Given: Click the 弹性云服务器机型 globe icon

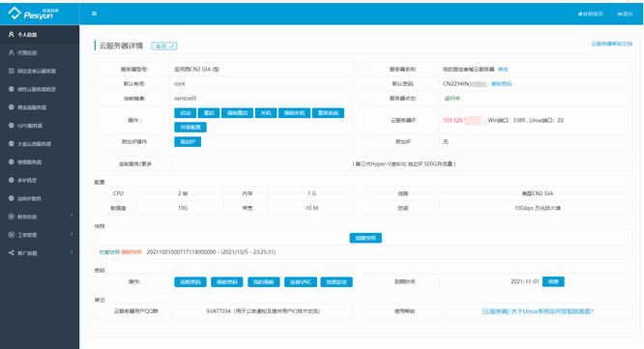Looking at the screenshot, I should click(x=11, y=89).
